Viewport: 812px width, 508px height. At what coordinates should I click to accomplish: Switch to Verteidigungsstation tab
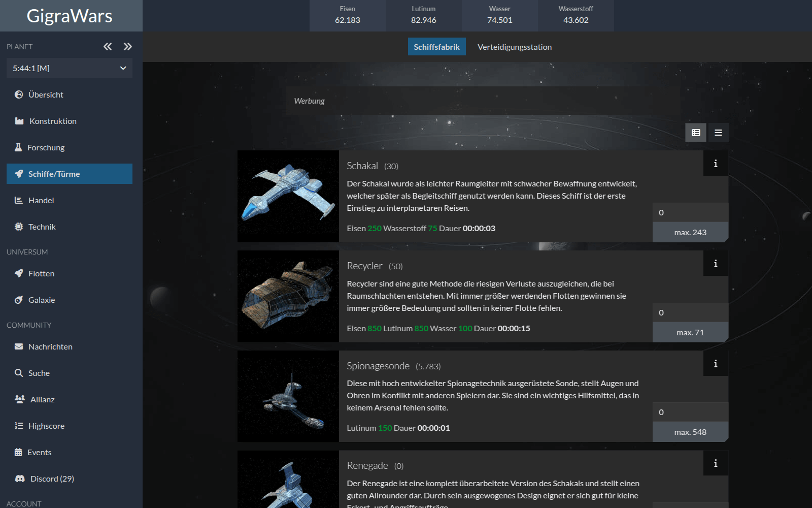tap(515, 47)
